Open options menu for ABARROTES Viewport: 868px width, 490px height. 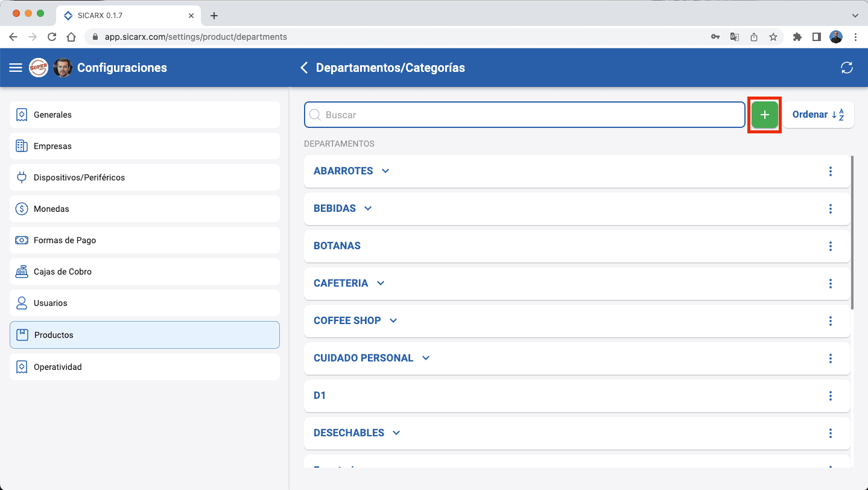830,171
